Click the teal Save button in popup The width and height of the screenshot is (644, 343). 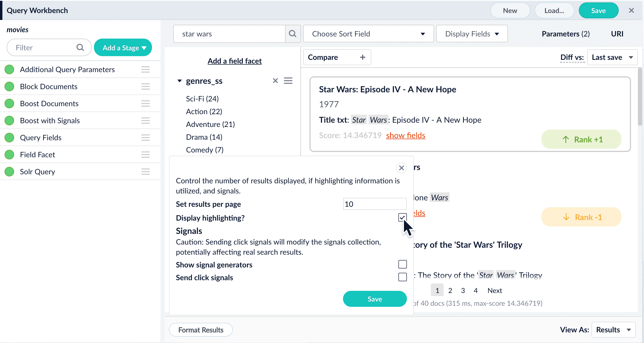pos(374,299)
